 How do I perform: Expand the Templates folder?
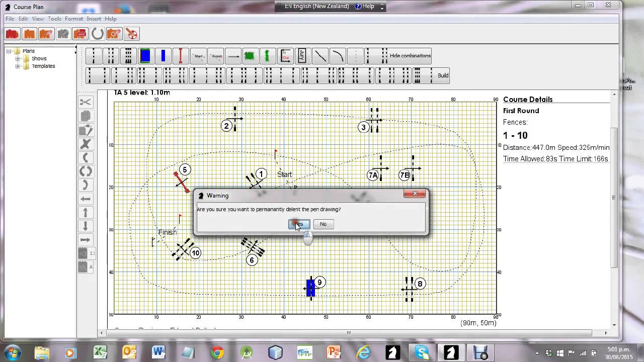click(x=18, y=66)
